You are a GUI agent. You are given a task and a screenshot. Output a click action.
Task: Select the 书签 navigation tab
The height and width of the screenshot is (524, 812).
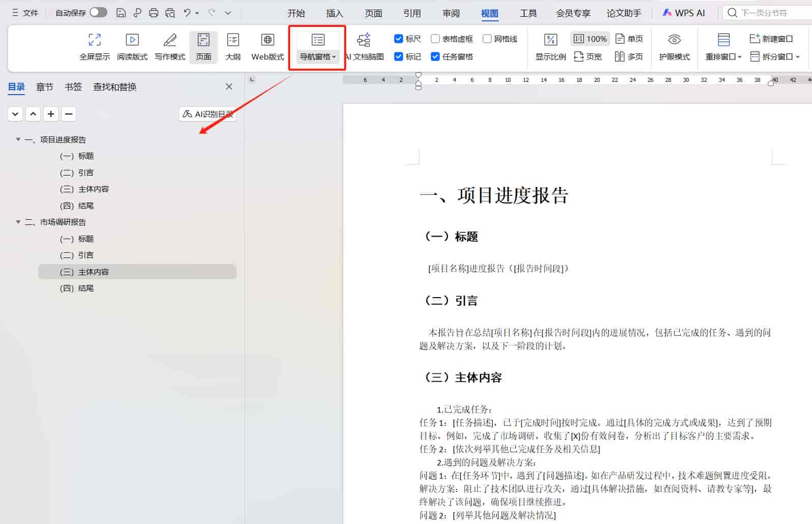click(x=73, y=87)
